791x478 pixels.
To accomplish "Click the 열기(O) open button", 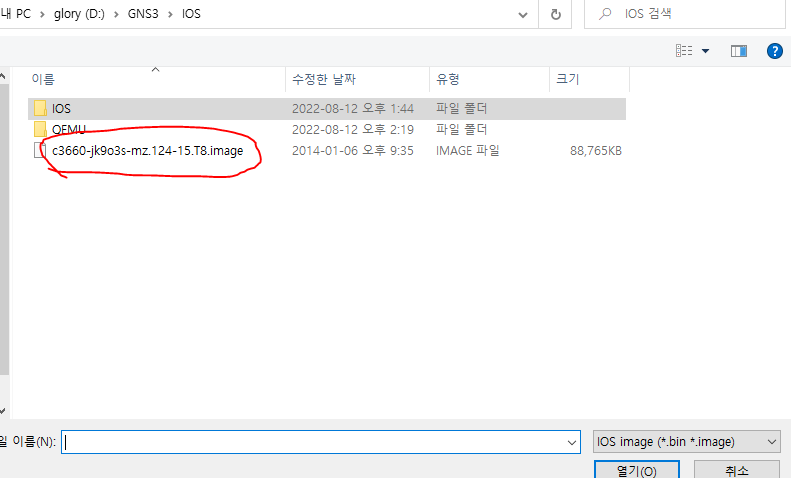I will [637, 470].
